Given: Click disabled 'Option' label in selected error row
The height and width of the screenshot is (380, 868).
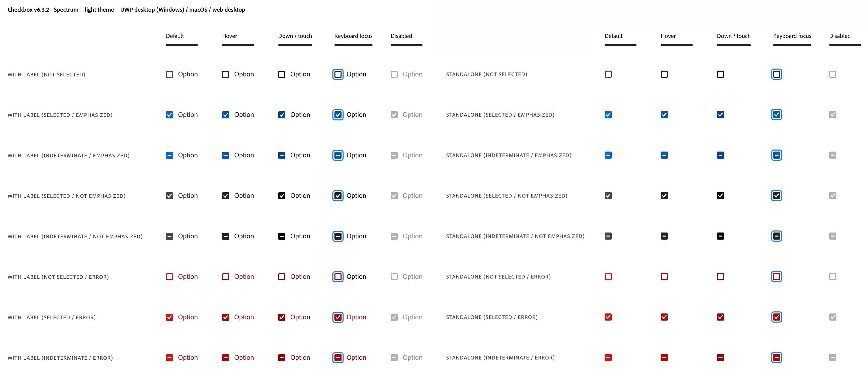Looking at the screenshot, I should [x=412, y=317].
